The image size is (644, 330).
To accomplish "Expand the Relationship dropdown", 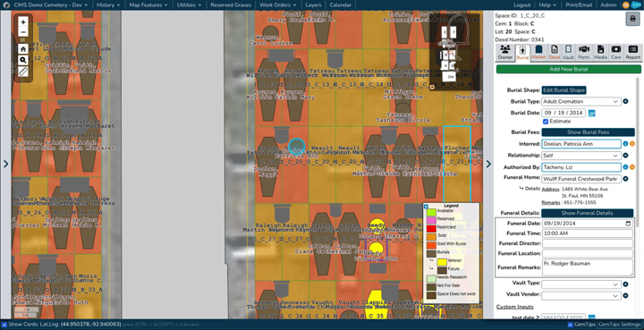I will point(580,156).
